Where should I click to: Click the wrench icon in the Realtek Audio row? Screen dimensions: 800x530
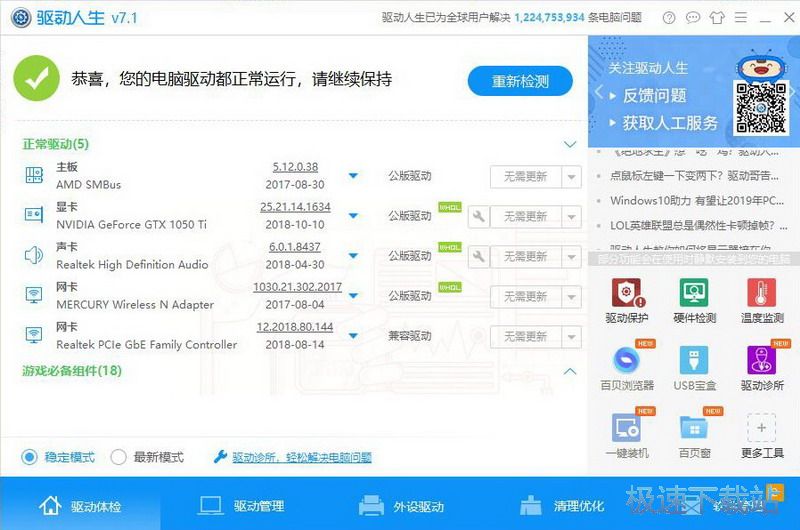(479, 256)
